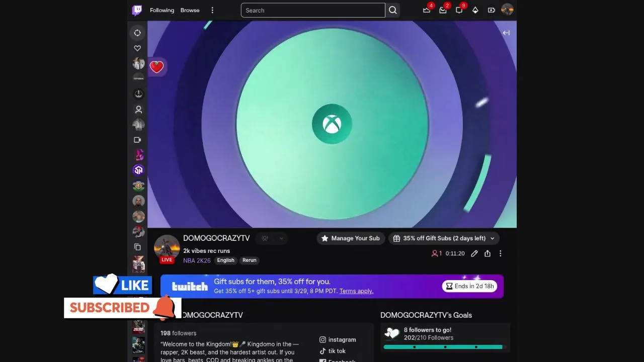The width and height of the screenshot is (644, 362).
Task: Click the For You circle icon in sidebar
Action: [137, 33]
